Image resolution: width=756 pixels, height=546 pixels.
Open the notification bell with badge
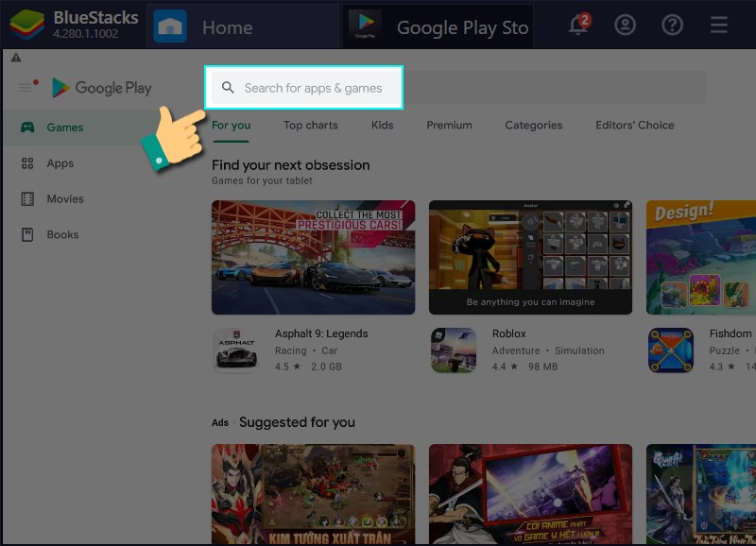[x=576, y=25]
